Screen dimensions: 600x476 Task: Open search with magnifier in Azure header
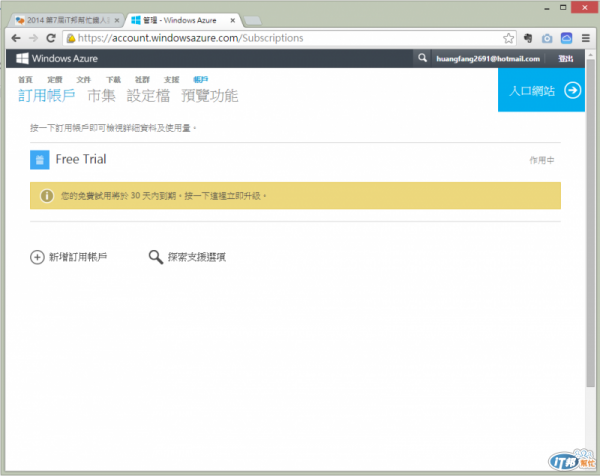[422, 58]
